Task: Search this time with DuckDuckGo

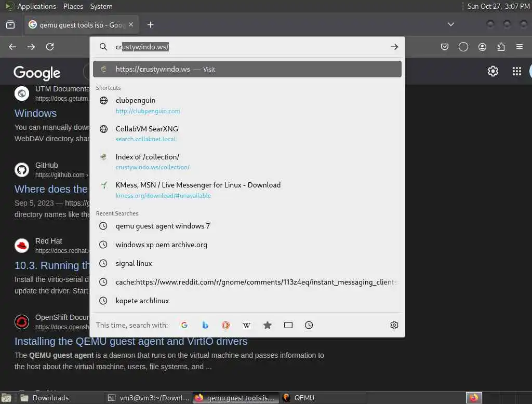Action: pyautogui.click(x=225, y=325)
